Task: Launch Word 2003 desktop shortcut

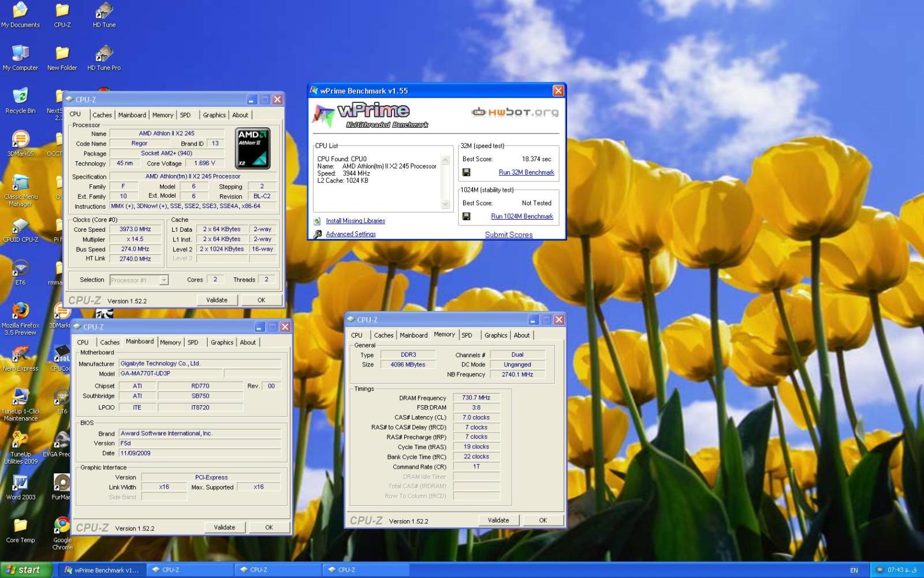Action: pyautogui.click(x=20, y=487)
